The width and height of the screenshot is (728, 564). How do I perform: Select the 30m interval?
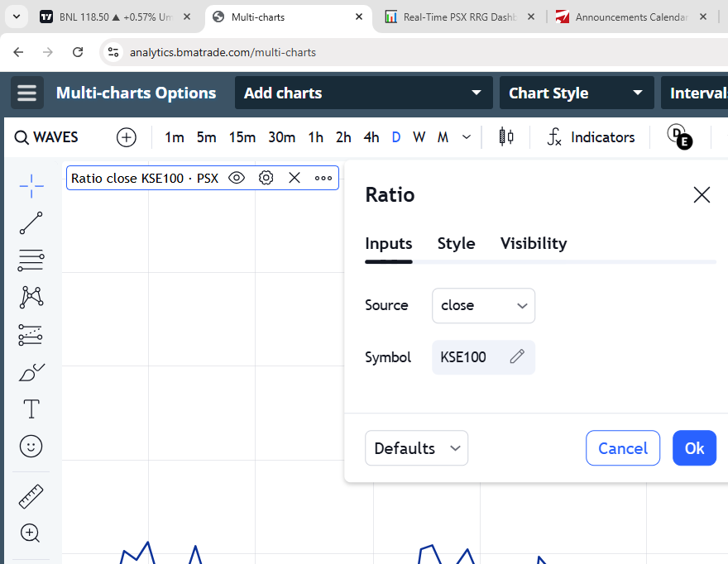click(281, 137)
